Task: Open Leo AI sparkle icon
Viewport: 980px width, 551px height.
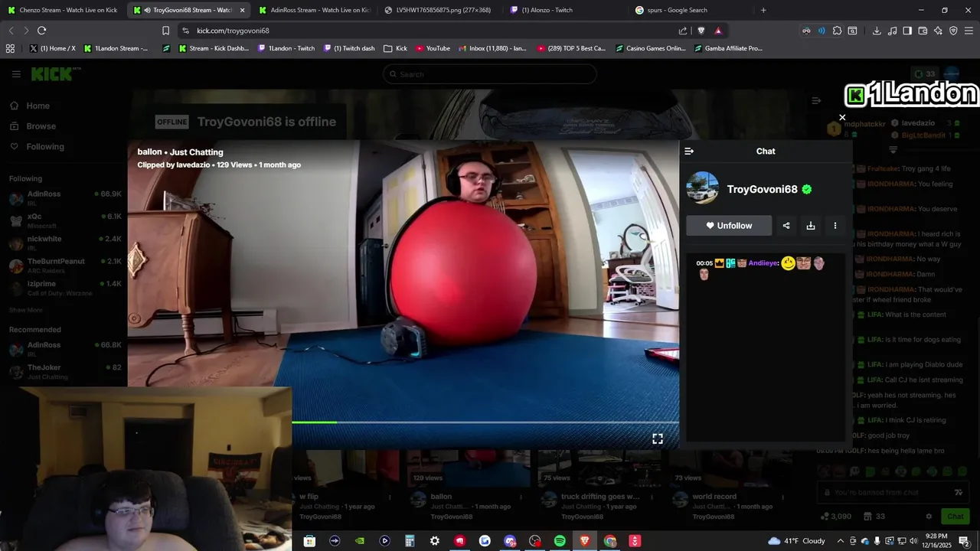Action: tap(938, 31)
